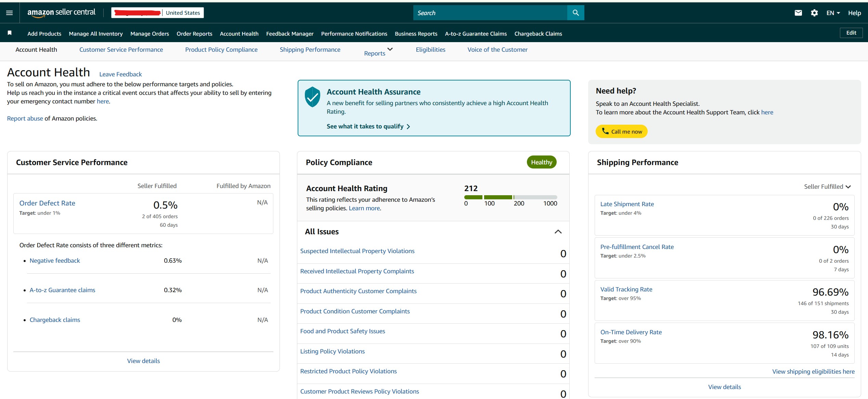Open Customer Product Reviews Policy Violations
Image resolution: width=868 pixels, height=399 pixels.
tap(359, 391)
